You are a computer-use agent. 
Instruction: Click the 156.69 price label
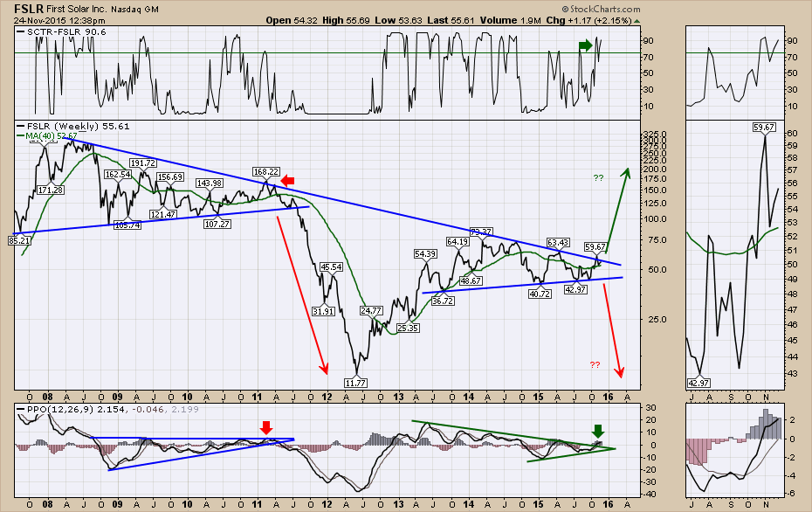point(170,176)
